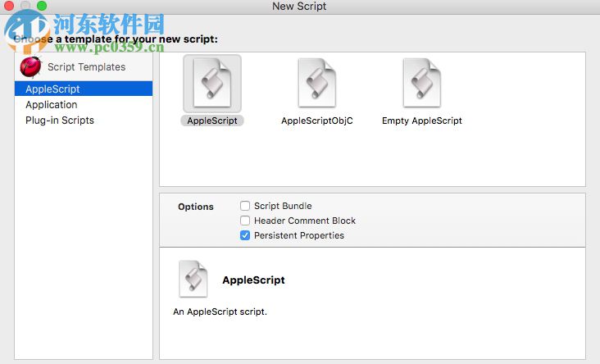This screenshot has height=364, width=600.
Task: Click the Empty AppleScript template label
Action: [421, 121]
